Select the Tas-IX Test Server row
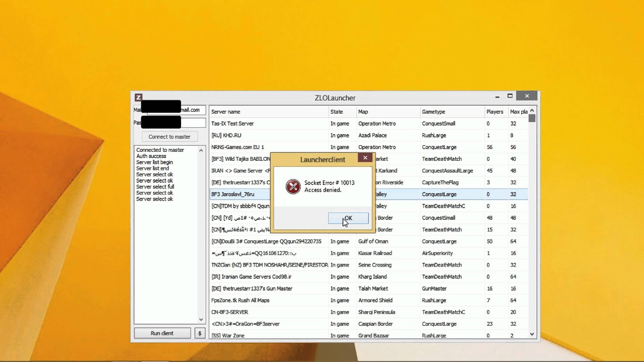Viewport: 644px width, 362px height. tap(369, 124)
